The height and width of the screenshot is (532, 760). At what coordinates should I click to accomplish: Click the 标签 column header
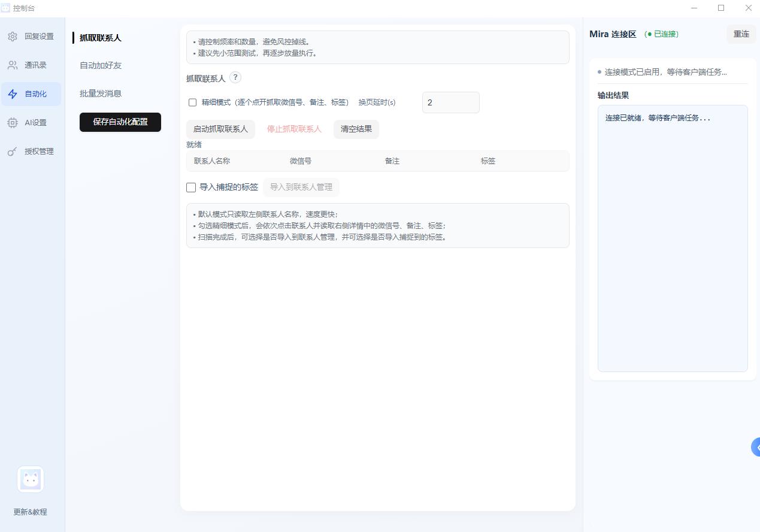coord(488,161)
